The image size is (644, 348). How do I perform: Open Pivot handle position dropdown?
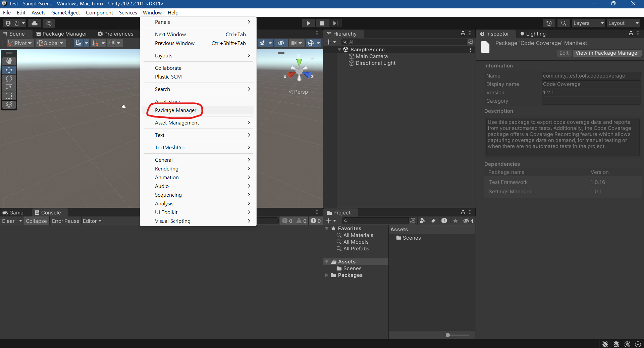[20, 43]
